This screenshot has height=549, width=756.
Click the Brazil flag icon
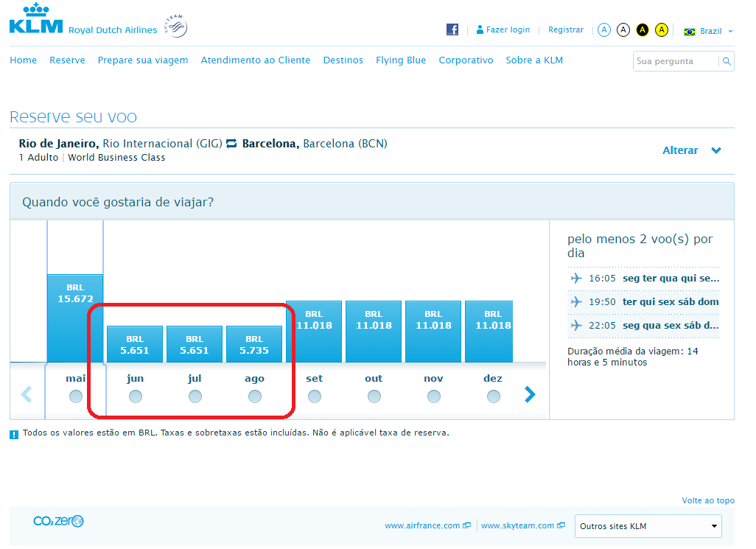690,32
